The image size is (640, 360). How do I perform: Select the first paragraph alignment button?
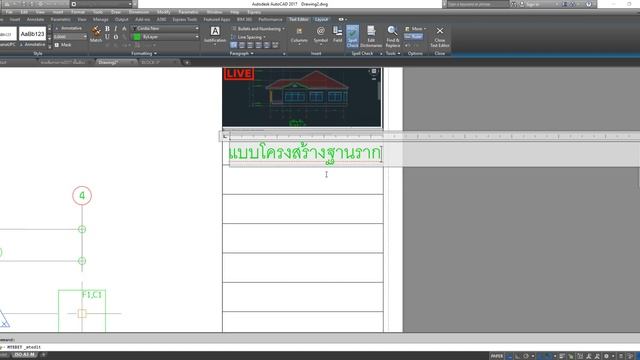pyautogui.click(x=233, y=45)
